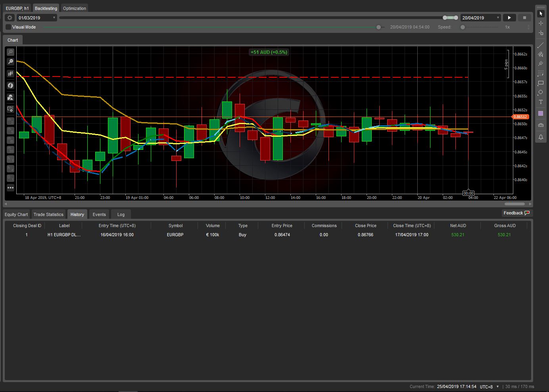
Task: Select the cursor pointer tool
Action: 541,13
